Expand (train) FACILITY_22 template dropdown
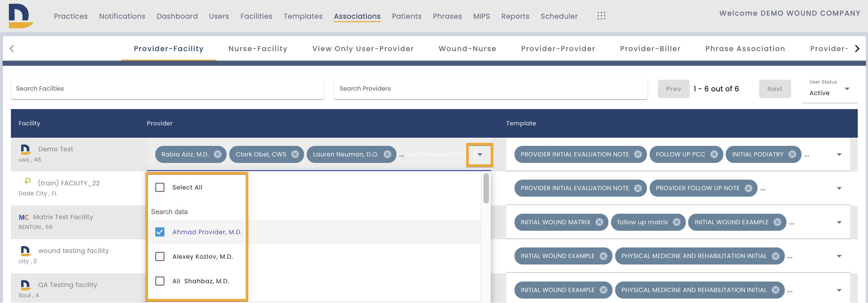868x303 pixels. (839, 188)
